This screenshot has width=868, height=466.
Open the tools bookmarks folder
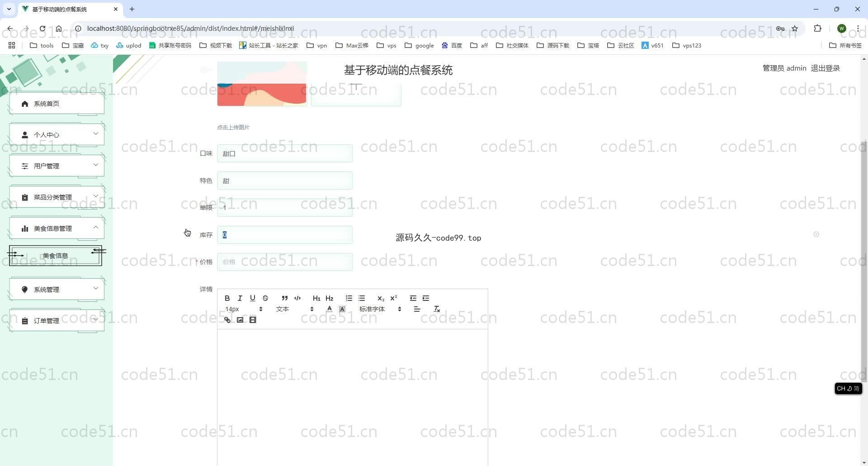[x=42, y=45]
